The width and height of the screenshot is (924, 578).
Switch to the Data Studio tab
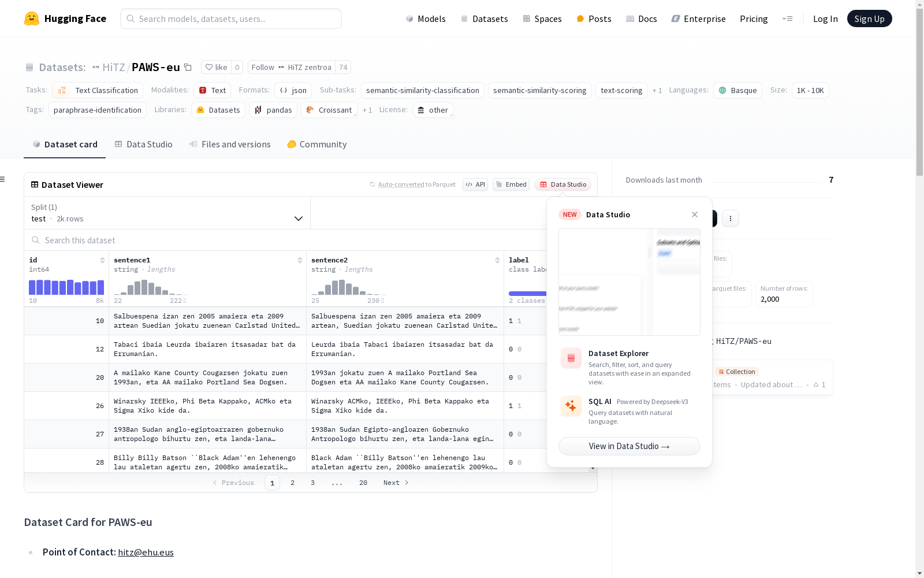tap(143, 144)
